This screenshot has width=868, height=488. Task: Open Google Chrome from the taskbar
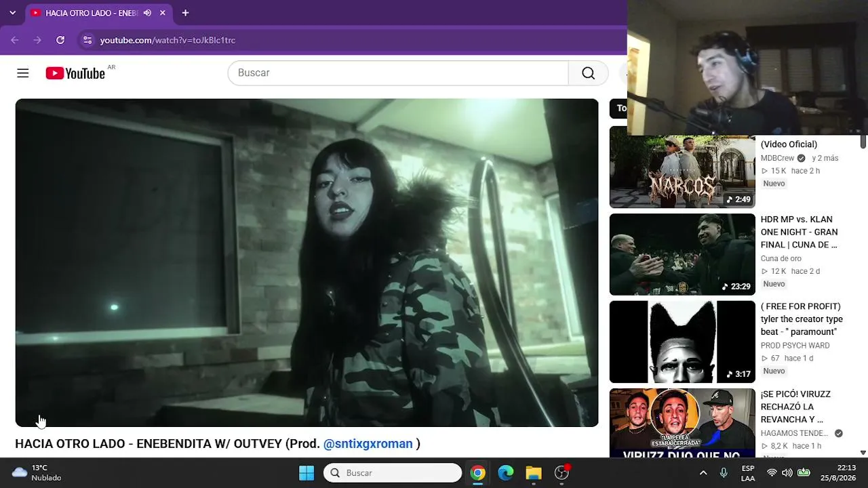478,473
